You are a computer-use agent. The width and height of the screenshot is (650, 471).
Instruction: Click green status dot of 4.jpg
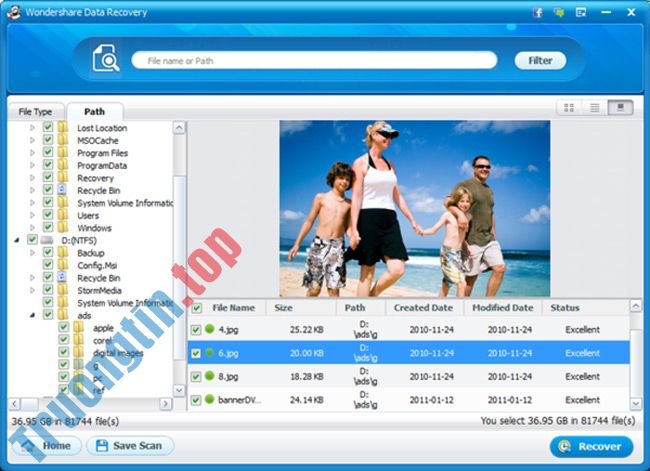tap(210, 329)
